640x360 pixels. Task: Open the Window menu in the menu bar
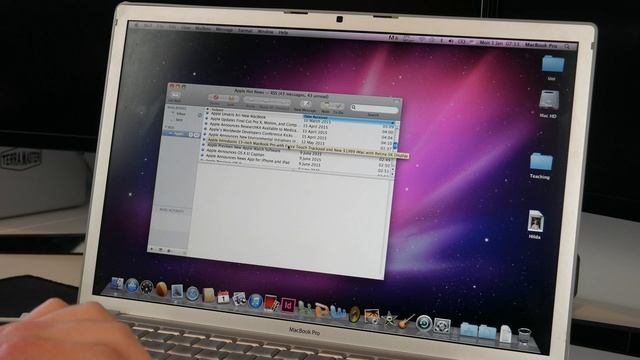click(x=265, y=31)
